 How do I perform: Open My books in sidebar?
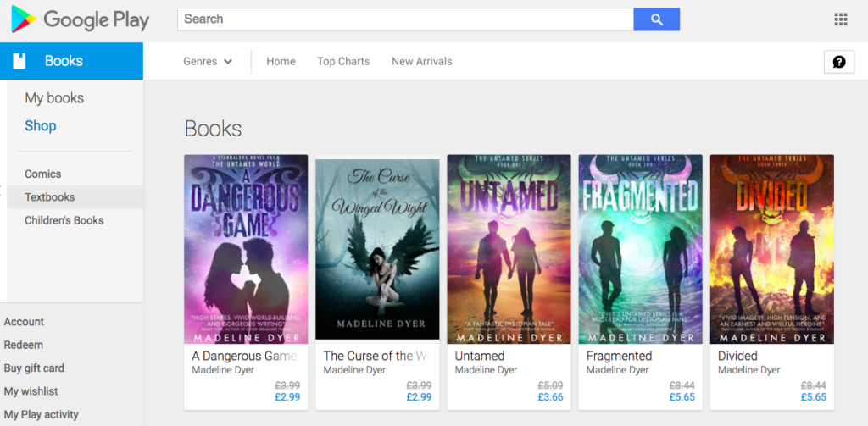click(54, 98)
